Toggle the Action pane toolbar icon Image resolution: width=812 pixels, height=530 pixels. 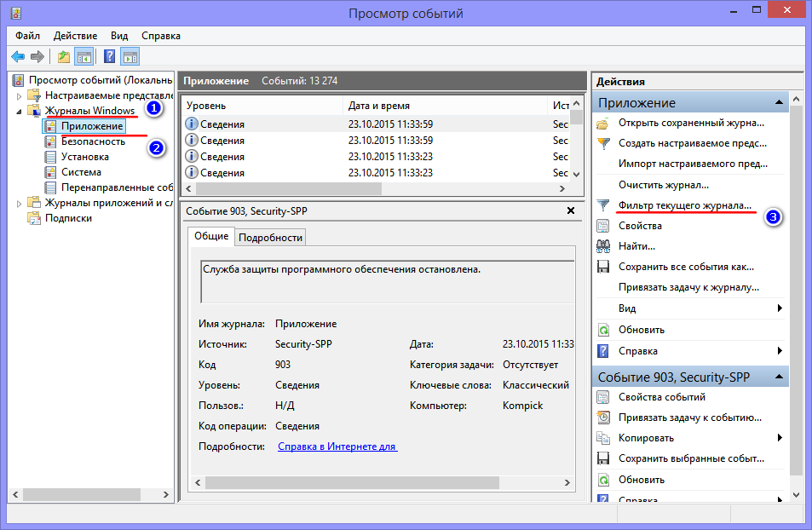tap(130, 56)
